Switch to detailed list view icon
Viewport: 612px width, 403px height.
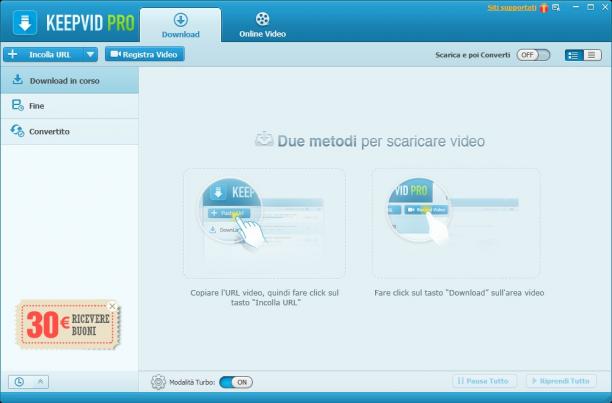pyautogui.click(x=574, y=55)
